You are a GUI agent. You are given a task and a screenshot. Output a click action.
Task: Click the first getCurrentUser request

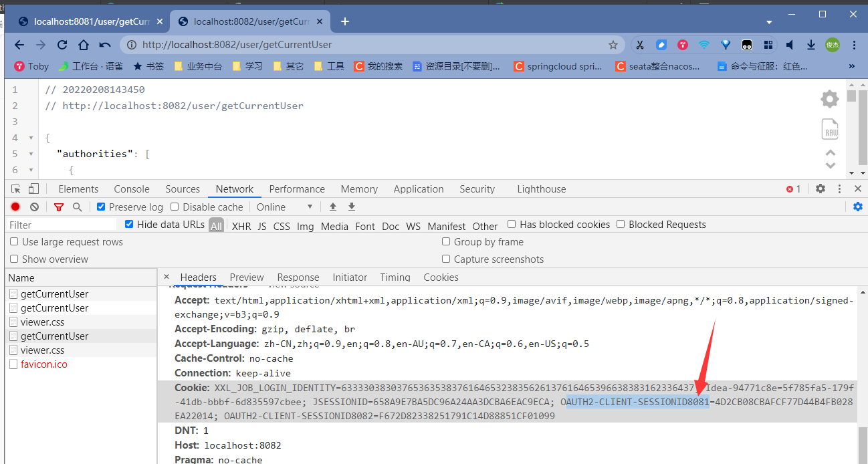(x=47, y=294)
